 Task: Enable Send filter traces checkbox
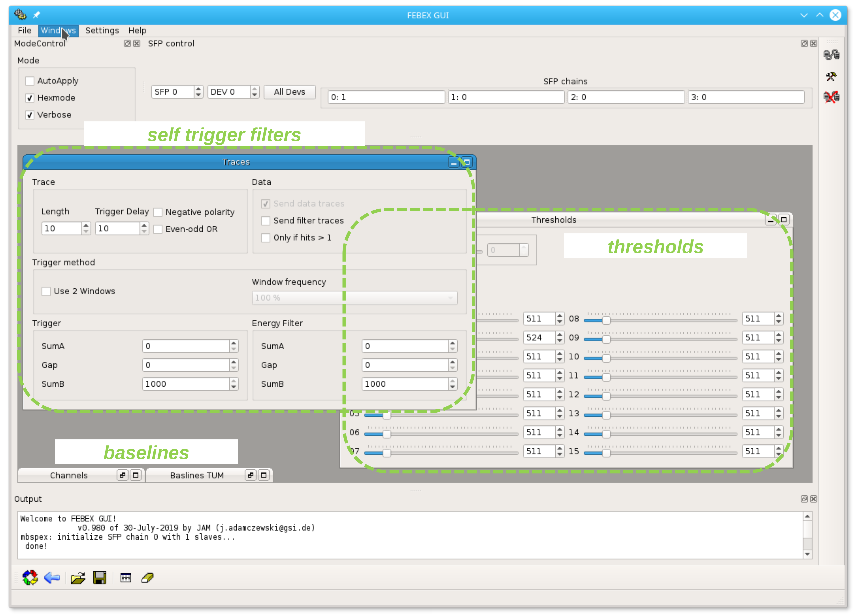pyautogui.click(x=266, y=221)
